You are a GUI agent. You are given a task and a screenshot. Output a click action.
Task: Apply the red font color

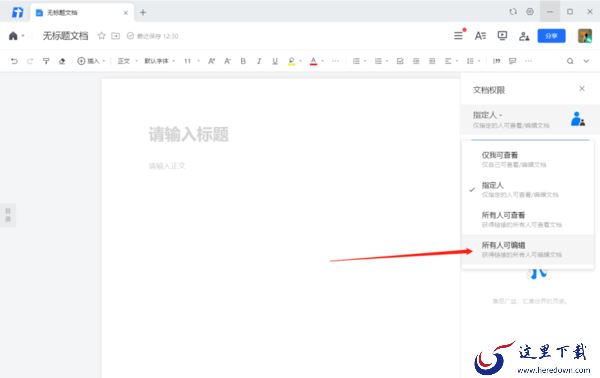click(313, 61)
